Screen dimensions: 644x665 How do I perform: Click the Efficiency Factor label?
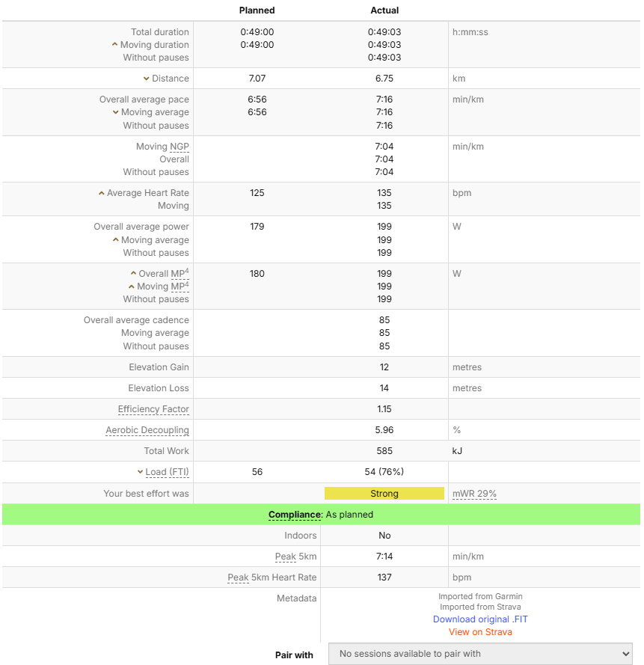point(153,409)
